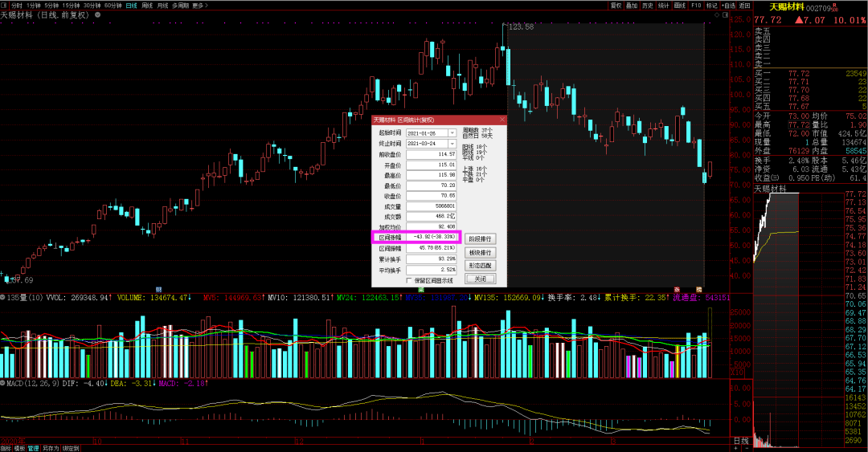Image resolution: width=868 pixels, height=452 pixels.
Task: Click the 流通盘 label in volume panel
Action: click(x=687, y=298)
